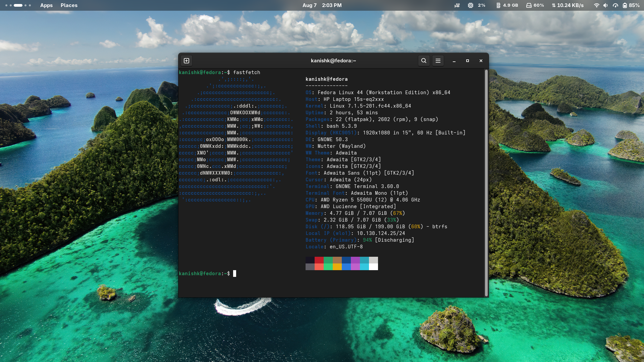Click the CPU line AMD Ryzen 5 5500U
The image size is (644, 362).
363,200
